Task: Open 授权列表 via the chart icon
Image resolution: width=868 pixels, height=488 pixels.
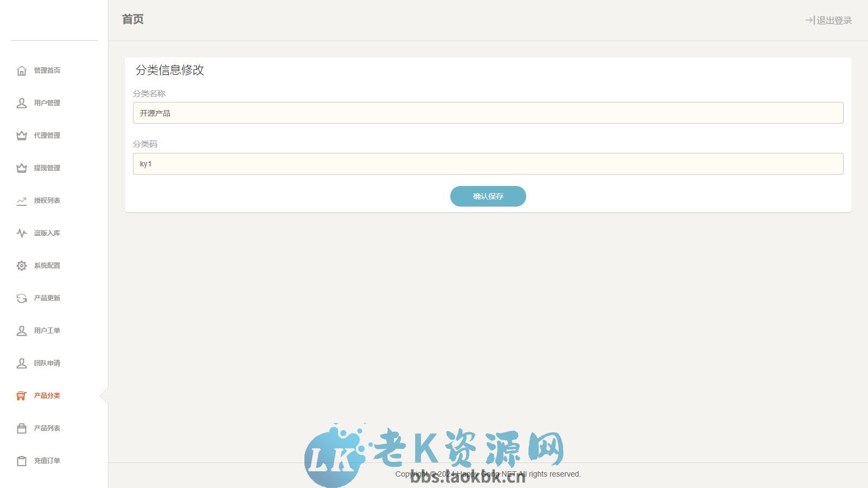Action: 21,200
